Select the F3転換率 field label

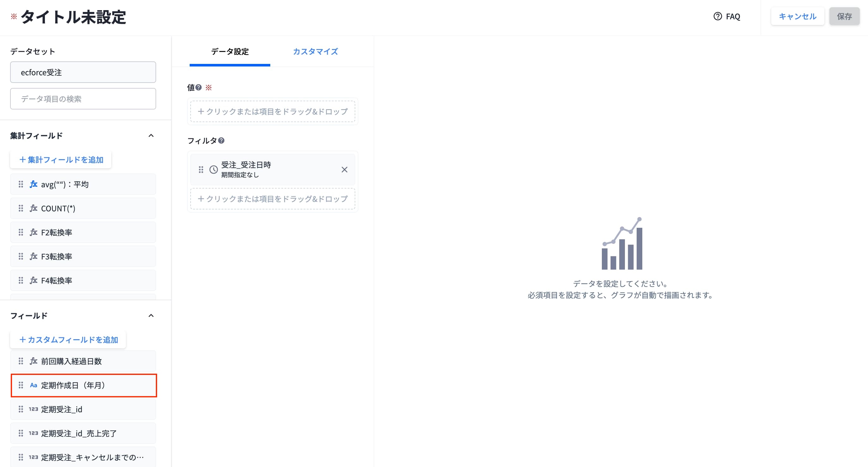[57, 256]
